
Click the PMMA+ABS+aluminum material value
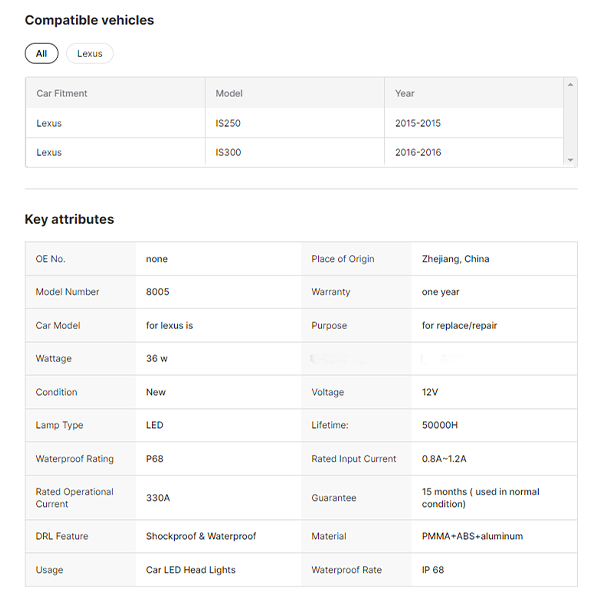point(472,536)
